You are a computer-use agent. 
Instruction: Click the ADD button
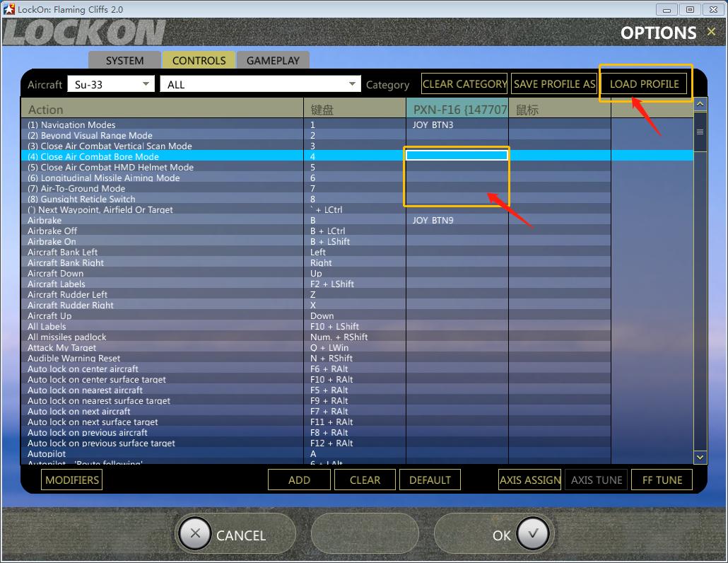[299, 480]
